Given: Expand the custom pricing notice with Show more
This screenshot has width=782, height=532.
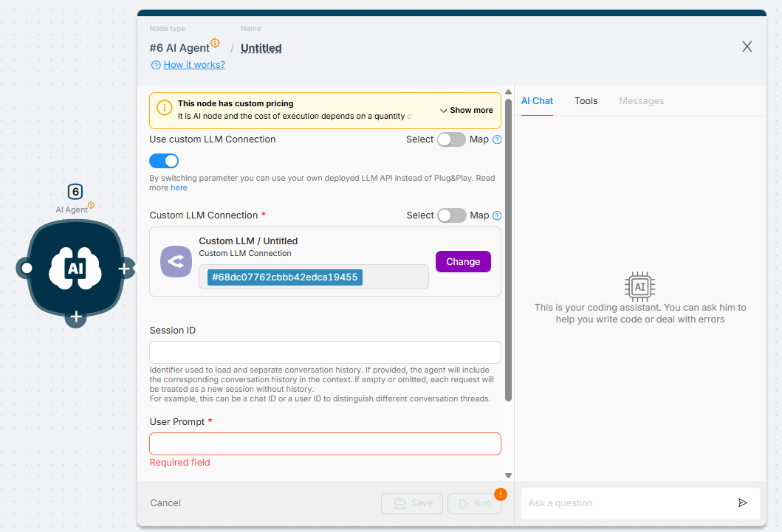Looking at the screenshot, I should pyautogui.click(x=466, y=111).
